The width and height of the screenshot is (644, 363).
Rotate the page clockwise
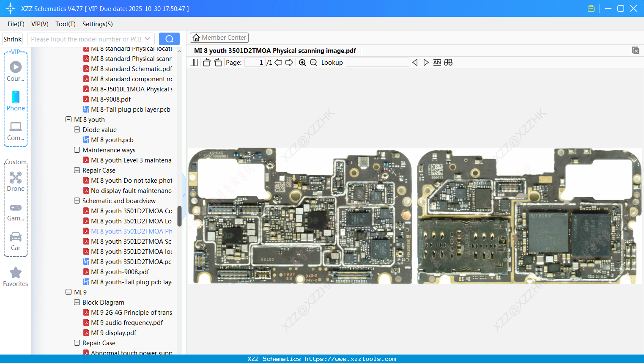pos(218,62)
